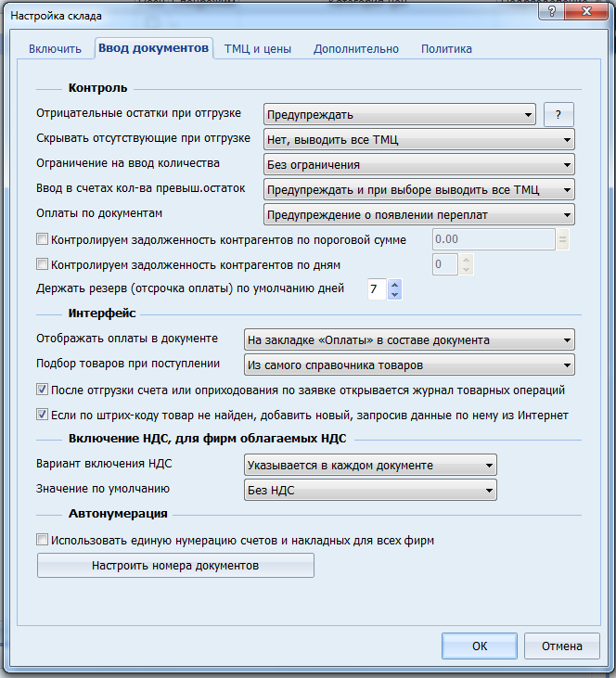
Task: Decrease reserve days with spinner down arrow
Action: pyautogui.click(x=394, y=295)
